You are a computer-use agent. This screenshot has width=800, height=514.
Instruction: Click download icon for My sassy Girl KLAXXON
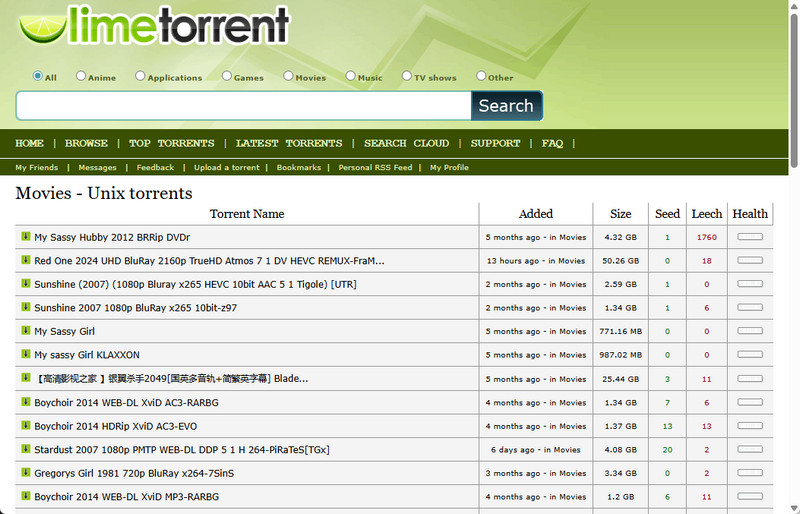click(x=26, y=354)
